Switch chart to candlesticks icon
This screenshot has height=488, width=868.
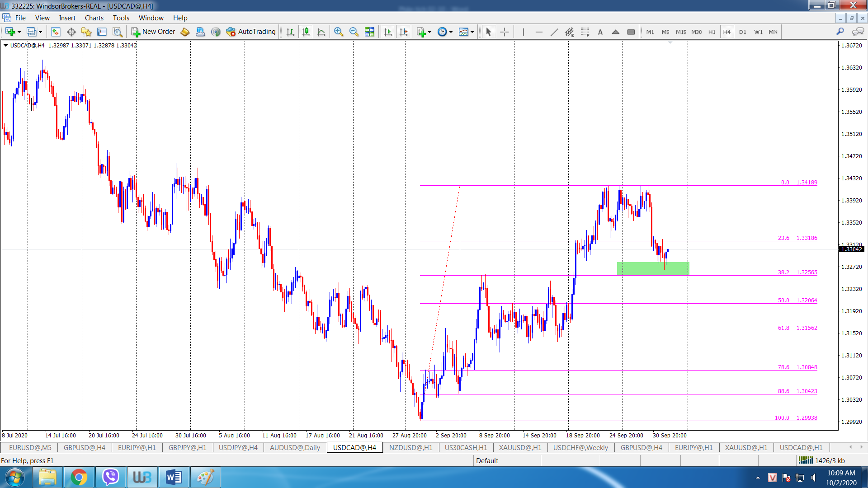coord(306,32)
